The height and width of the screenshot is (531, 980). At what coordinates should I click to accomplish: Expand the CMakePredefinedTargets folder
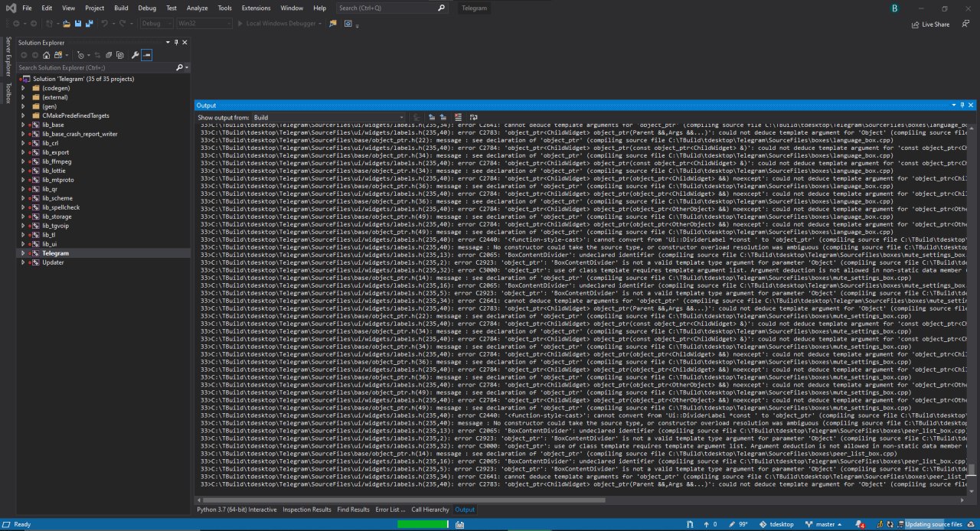[24, 116]
